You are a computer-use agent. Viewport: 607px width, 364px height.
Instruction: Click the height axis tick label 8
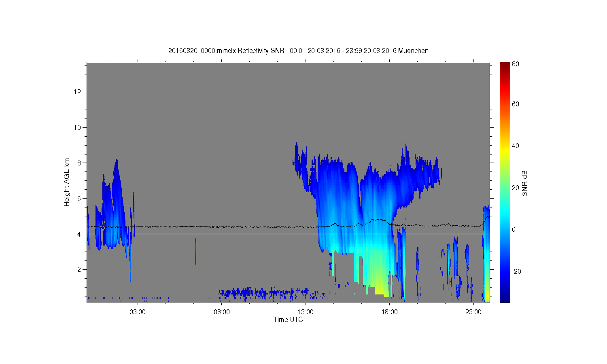[80, 163]
